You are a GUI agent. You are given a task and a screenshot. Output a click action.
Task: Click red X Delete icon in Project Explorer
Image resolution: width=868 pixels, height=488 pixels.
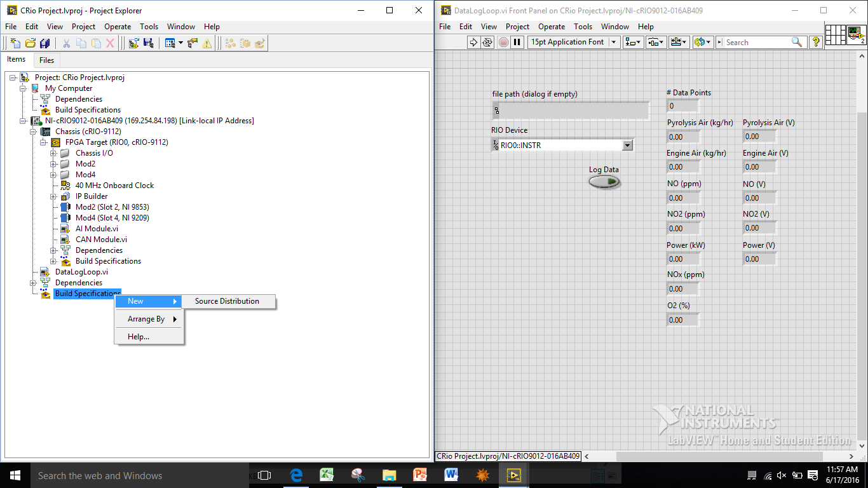pyautogui.click(x=110, y=43)
